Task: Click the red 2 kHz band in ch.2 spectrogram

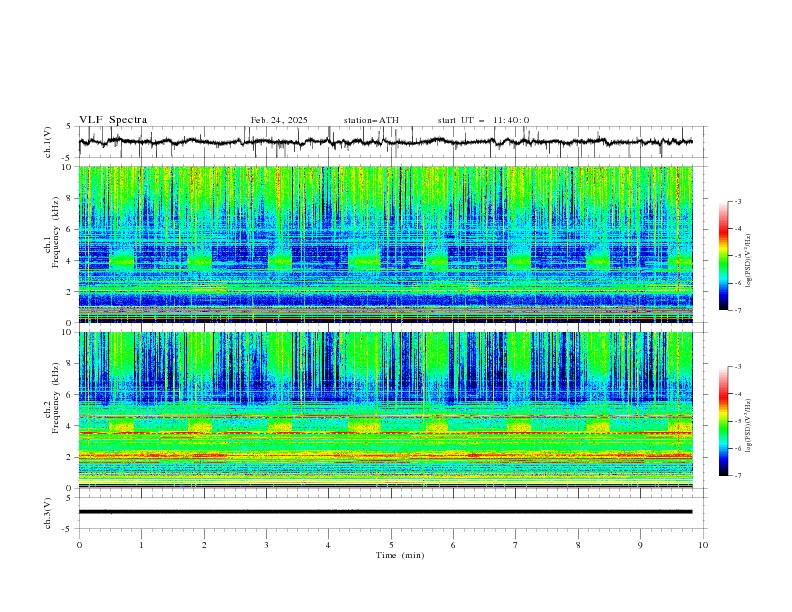Action: coord(385,455)
